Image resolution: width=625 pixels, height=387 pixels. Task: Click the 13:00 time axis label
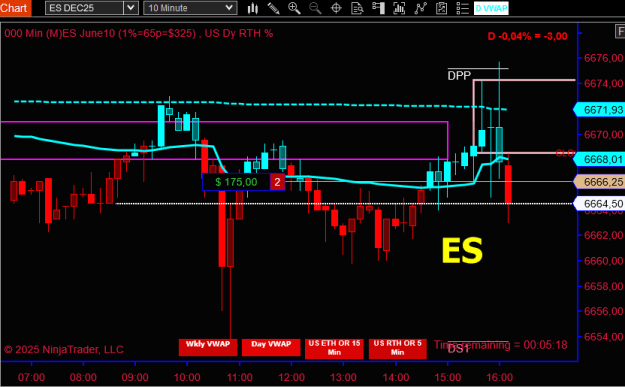(x=343, y=377)
